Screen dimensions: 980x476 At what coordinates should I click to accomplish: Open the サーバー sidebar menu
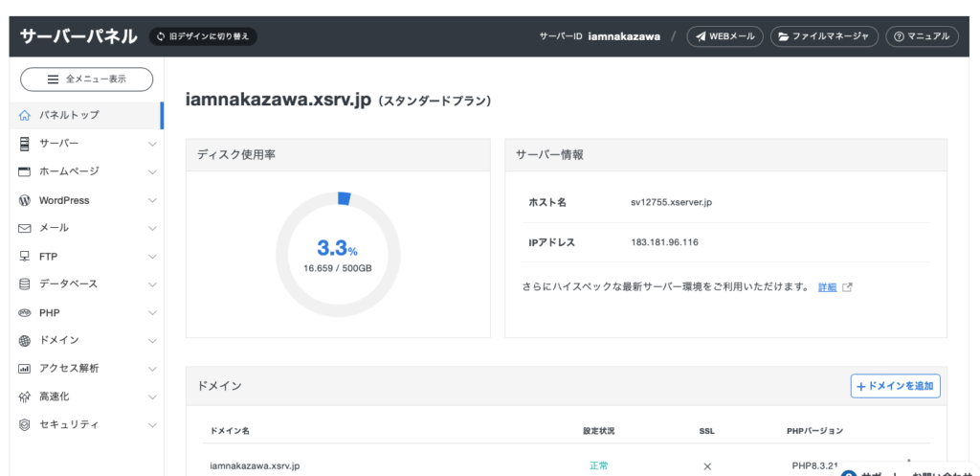coord(86,144)
